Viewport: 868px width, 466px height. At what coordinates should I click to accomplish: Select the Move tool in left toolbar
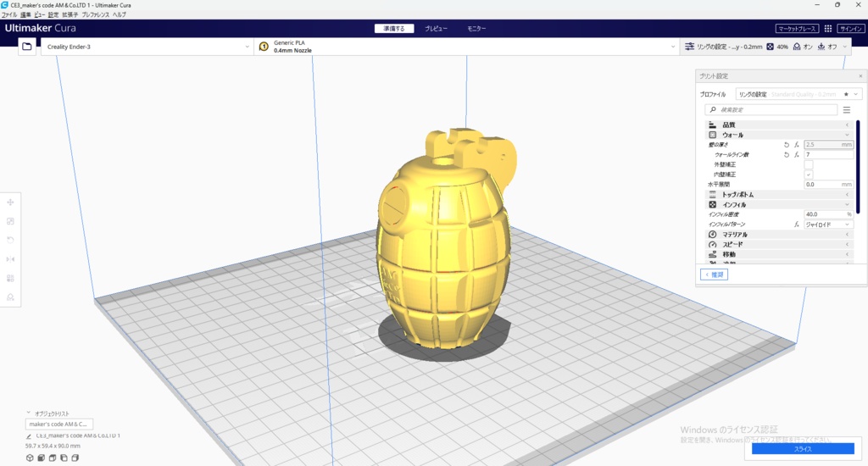pyautogui.click(x=10, y=202)
